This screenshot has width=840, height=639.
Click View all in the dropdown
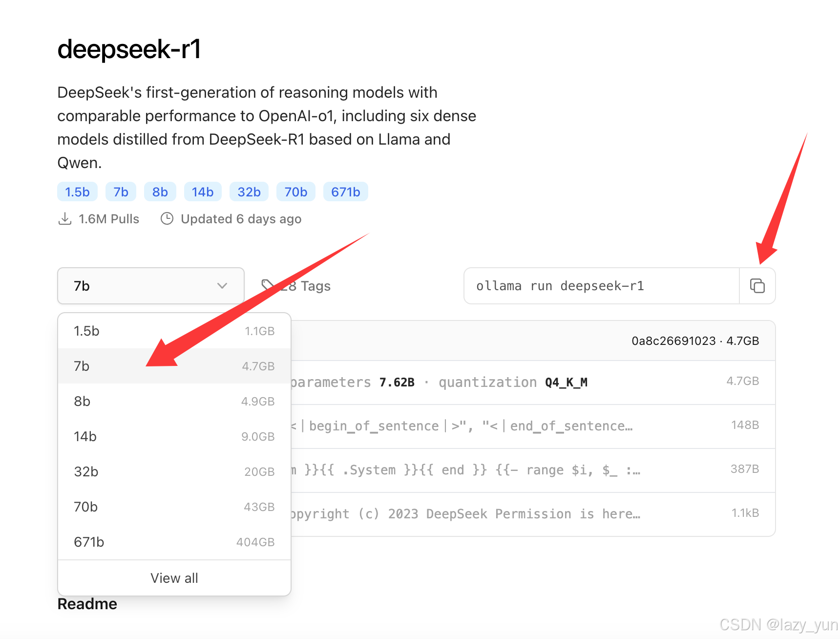(x=174, y=578)
